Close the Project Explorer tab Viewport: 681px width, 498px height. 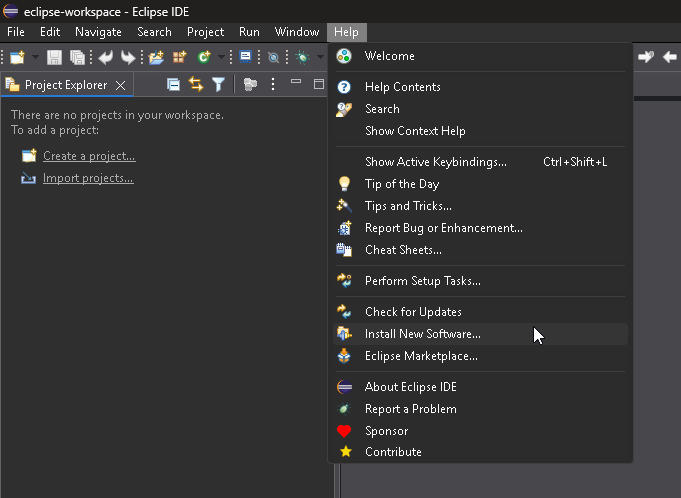click(120, 86)
